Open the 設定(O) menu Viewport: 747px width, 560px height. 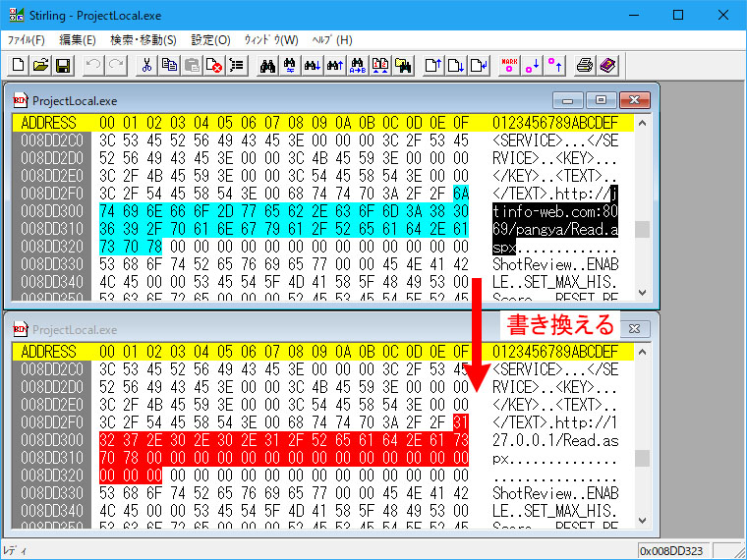(x=210, y=40)
